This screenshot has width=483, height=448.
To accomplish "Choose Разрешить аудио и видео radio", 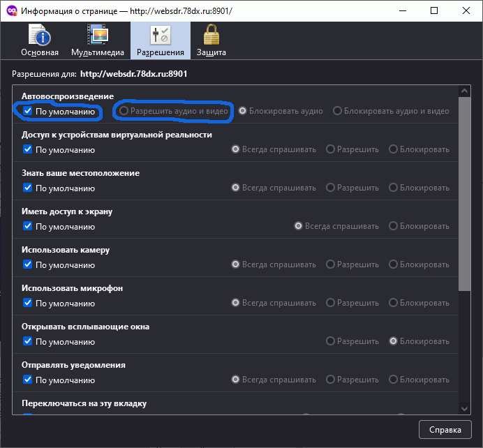I will (x=124, y=111).
